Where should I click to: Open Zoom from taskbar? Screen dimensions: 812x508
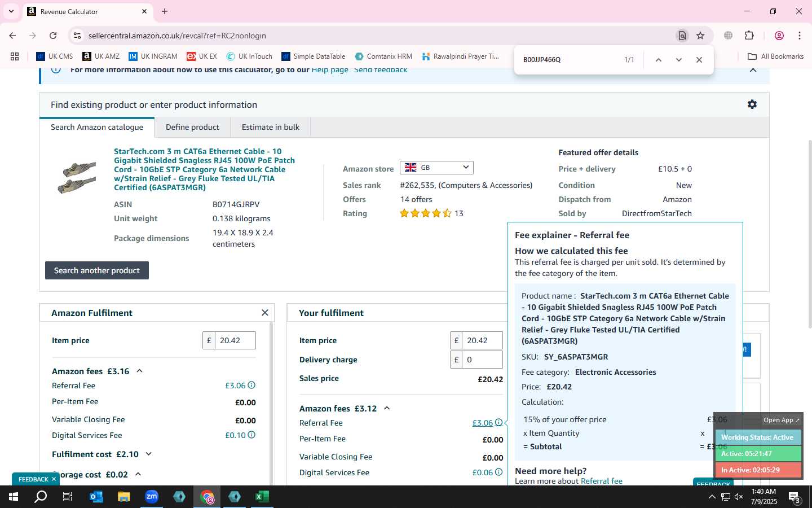pos(152,497)
